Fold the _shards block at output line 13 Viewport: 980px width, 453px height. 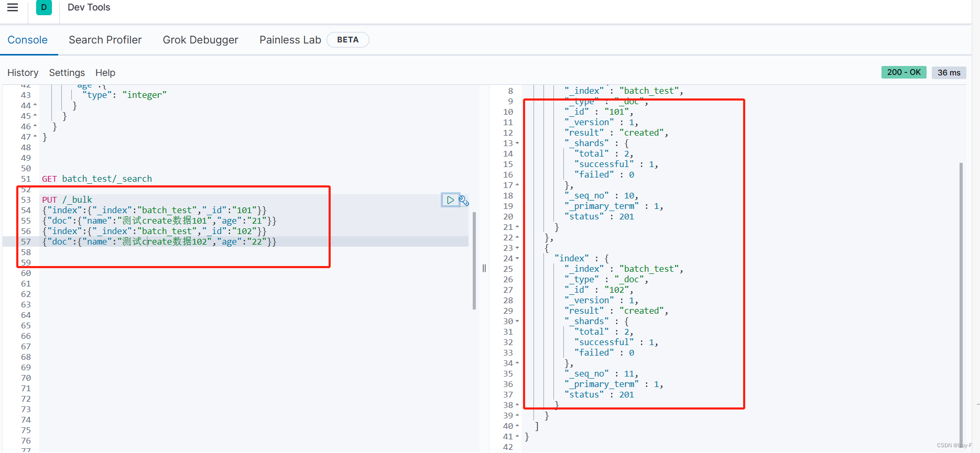point(517,143)
